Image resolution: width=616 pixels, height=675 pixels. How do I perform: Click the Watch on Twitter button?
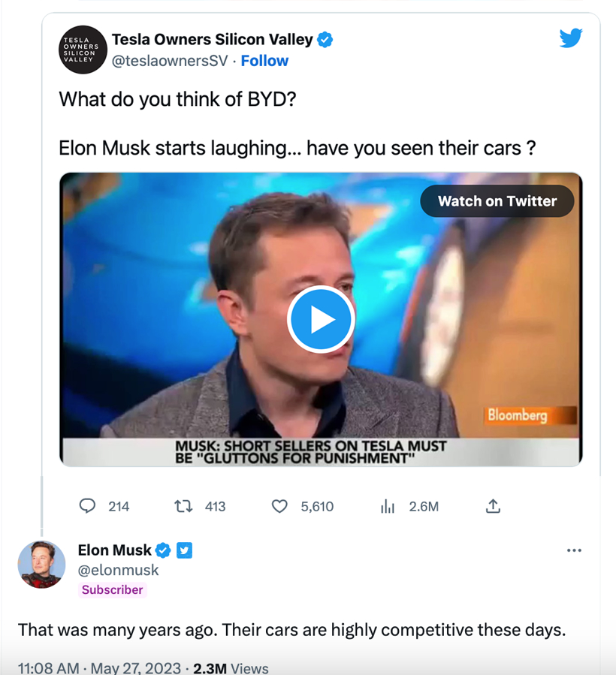pyautogui.click(x=497, y=201)
